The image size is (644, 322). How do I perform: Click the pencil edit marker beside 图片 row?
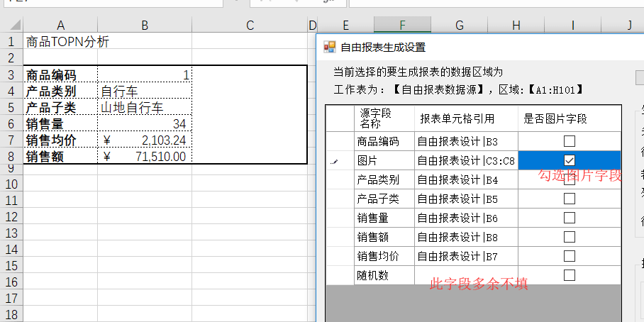click(334, 162)
